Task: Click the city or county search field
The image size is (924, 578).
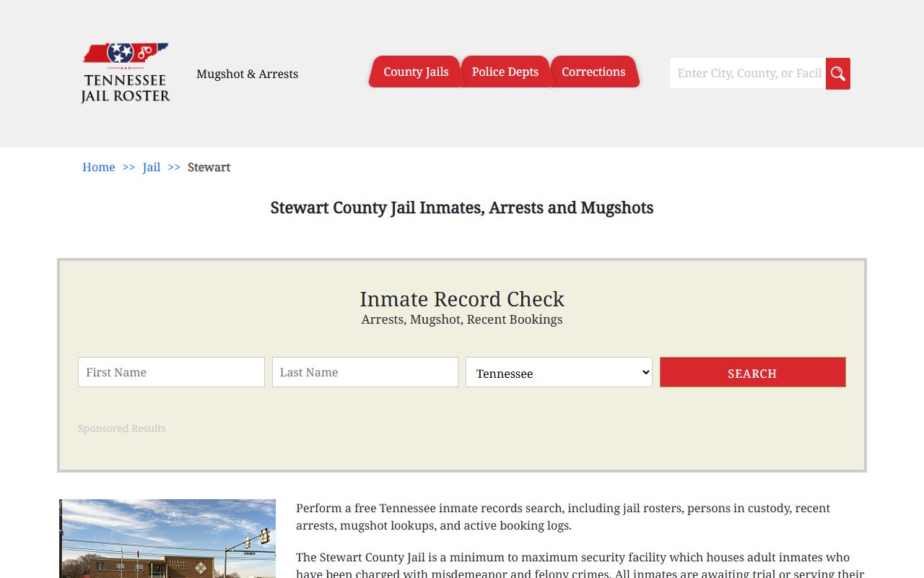Action: [748, 73]
